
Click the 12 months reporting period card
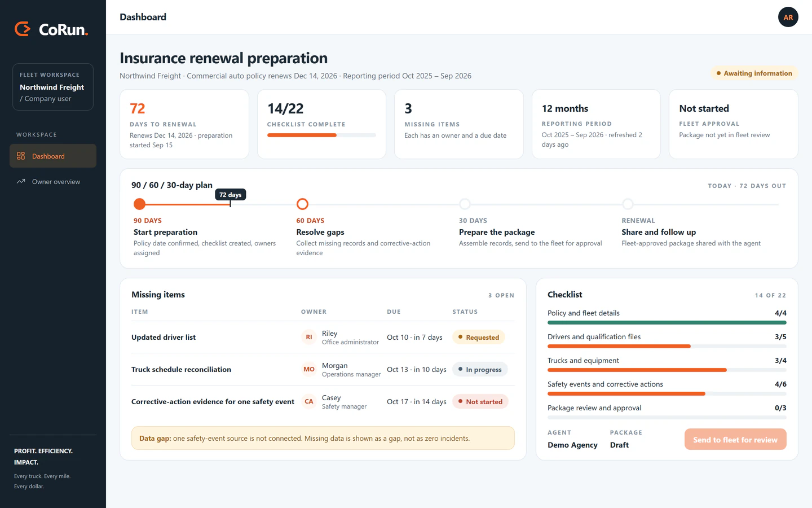pos(596,124)
